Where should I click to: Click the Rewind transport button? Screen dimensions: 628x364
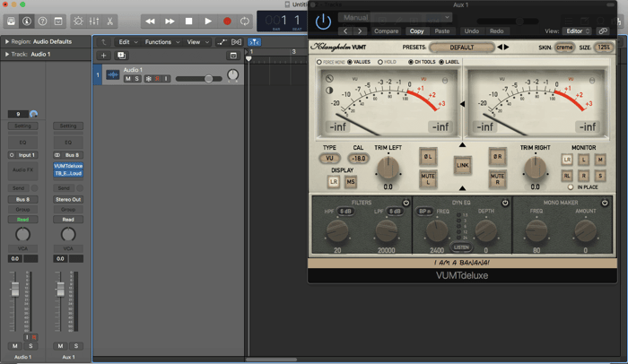[150, 22]
